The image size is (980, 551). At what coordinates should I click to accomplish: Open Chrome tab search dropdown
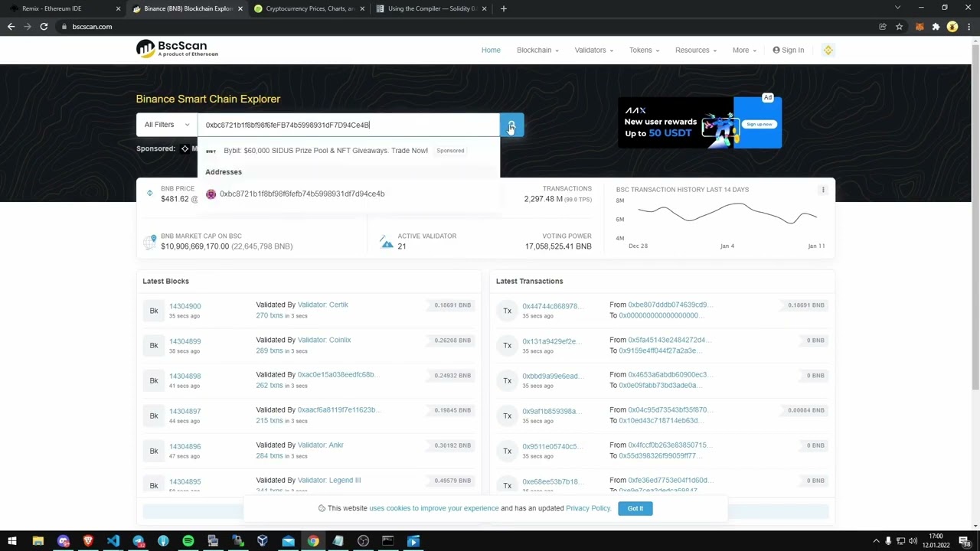(x=897, y=8)
